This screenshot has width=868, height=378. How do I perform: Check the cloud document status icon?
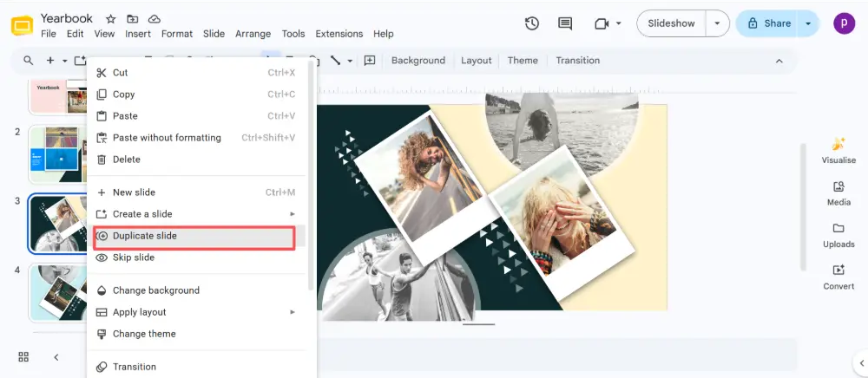155,19
